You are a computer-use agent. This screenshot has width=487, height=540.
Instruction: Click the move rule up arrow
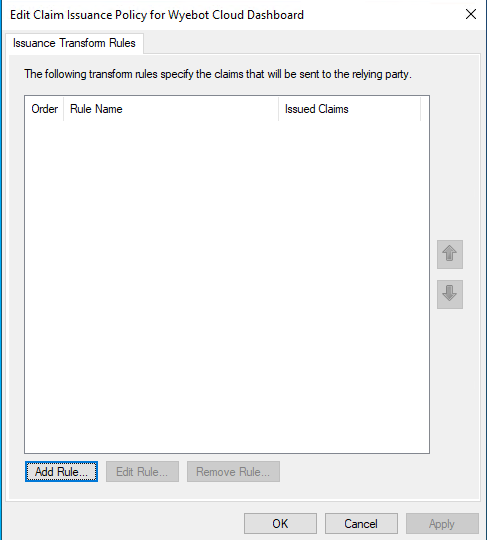[x=450, y=254]
